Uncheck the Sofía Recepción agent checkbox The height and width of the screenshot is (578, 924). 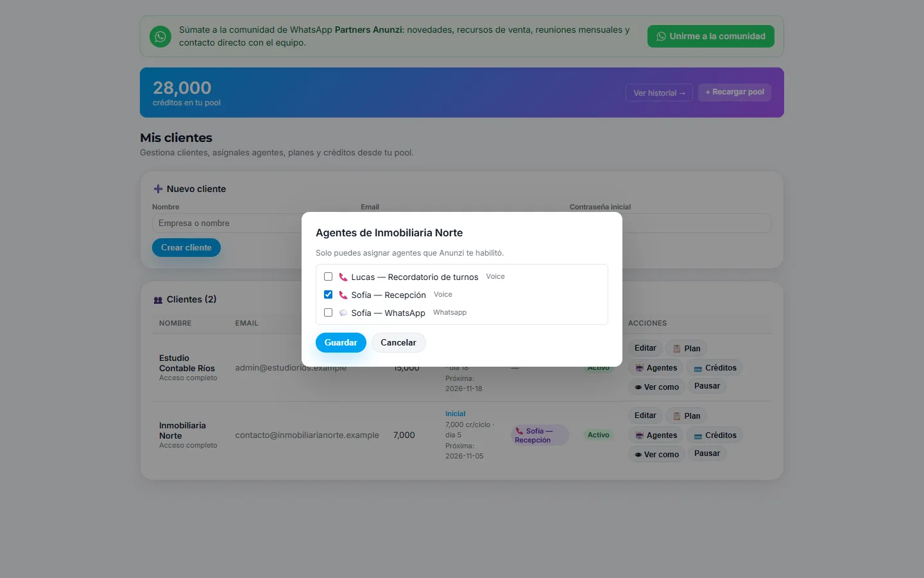click(328, 295)
